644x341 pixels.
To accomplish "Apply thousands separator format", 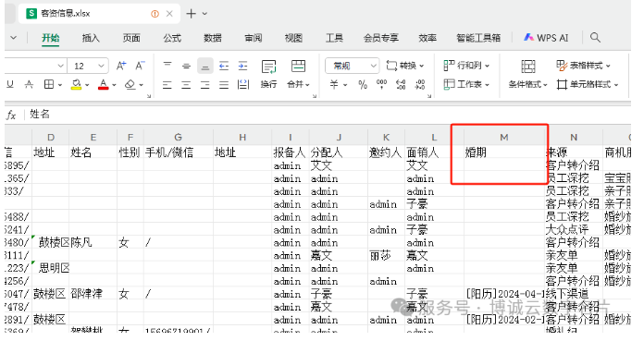I will click(381, 84).
